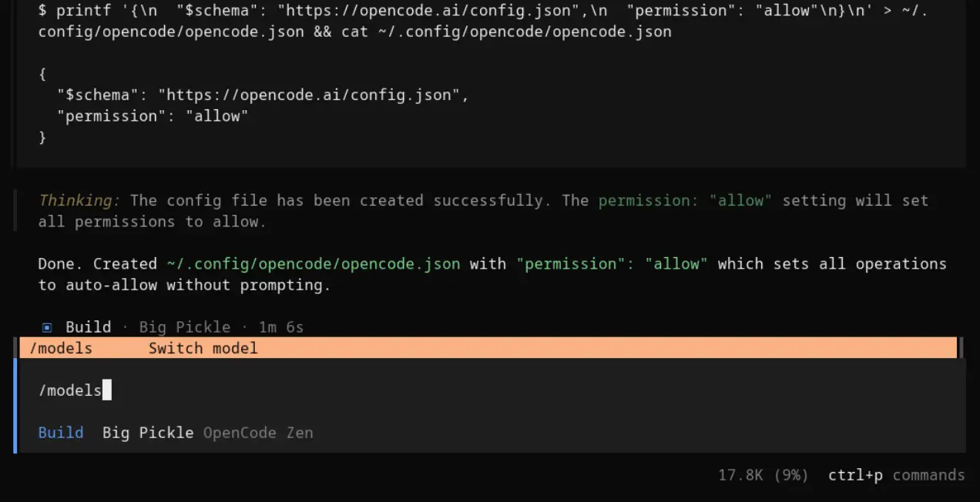980x502 pixels.
Task: Click the 1m 6s duration text
Action: (281, 327)
